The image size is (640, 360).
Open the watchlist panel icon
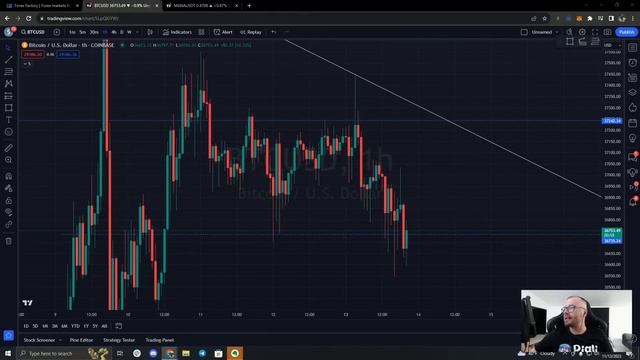point(632,47)
